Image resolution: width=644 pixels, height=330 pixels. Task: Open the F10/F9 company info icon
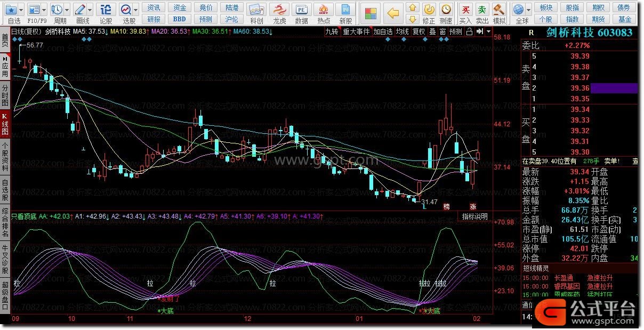click(34, 10)
